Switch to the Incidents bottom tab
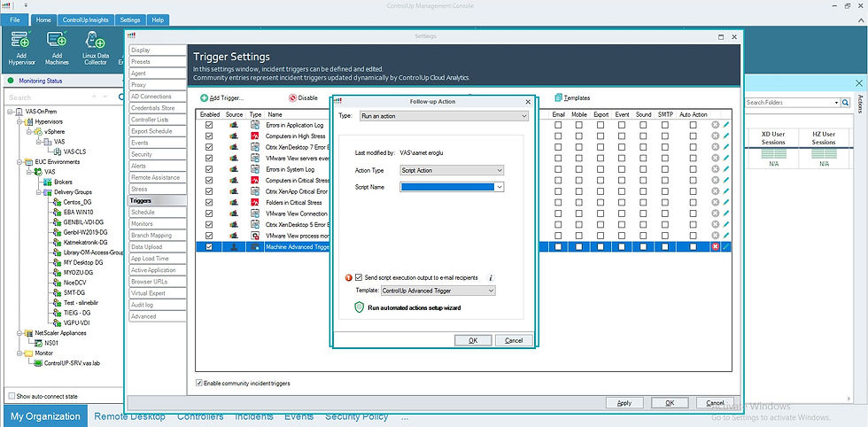Viewport: 868px width, 427px height. [x=253, y=416]
